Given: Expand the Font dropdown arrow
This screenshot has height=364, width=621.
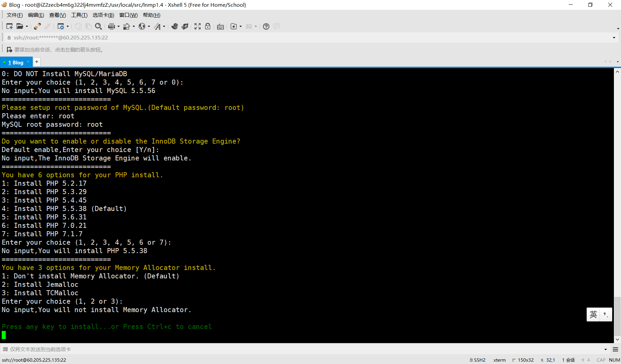Looking at the screenshot, I should (x=164, y=26).
